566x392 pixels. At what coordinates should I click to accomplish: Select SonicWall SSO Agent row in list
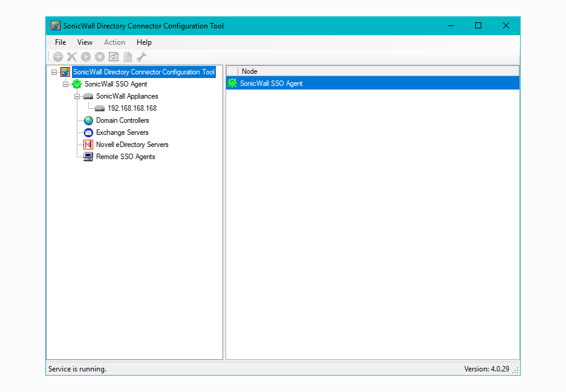pos(373,83)
